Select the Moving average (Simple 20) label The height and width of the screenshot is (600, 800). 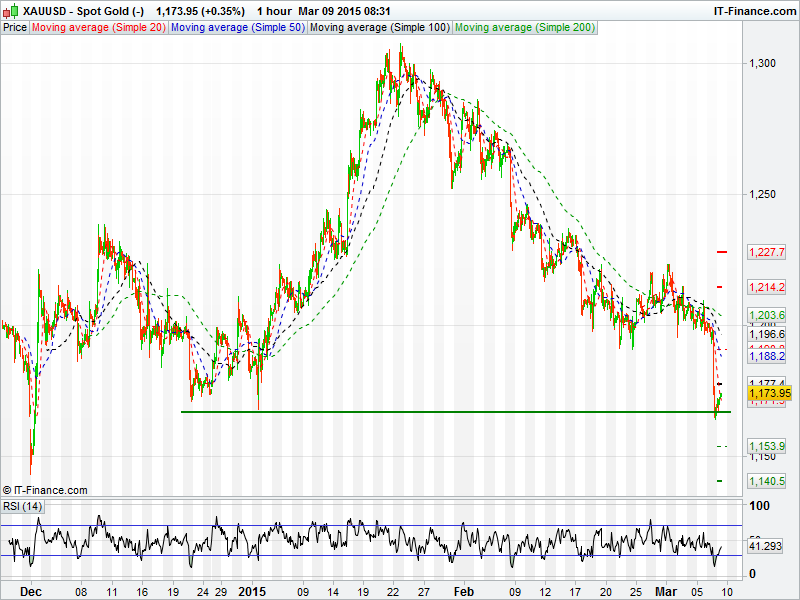pyautogui.click(x=98, y=27)
